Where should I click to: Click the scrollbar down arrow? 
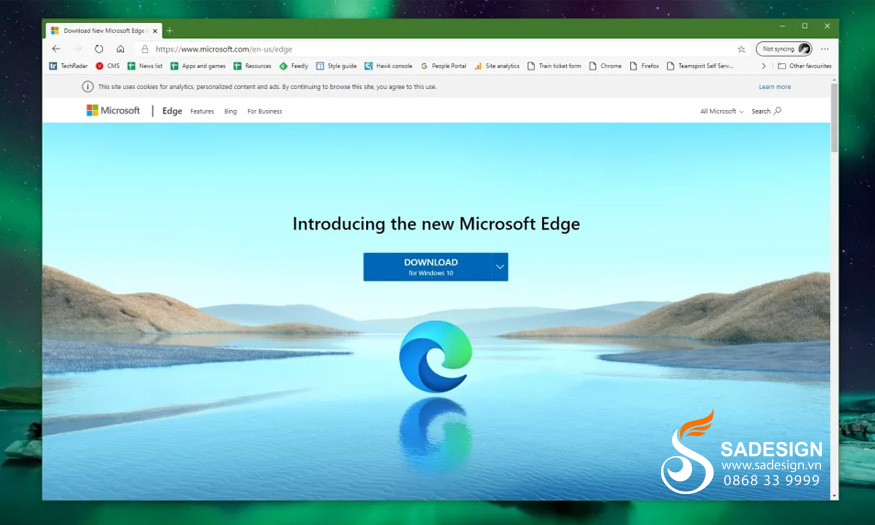(x=834, y=495)
